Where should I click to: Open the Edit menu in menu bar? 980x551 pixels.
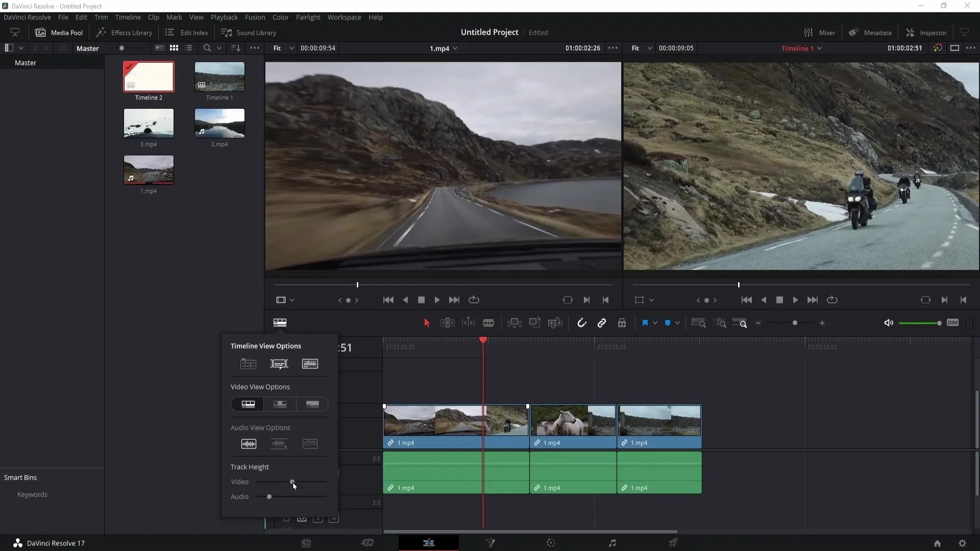tap(81, 17)
